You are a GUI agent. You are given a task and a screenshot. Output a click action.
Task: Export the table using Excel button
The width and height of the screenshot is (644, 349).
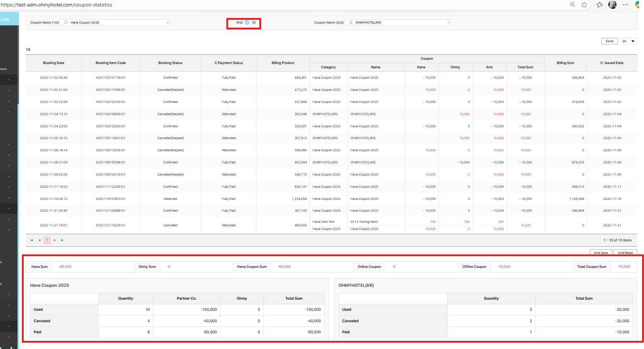pos(609,41)
